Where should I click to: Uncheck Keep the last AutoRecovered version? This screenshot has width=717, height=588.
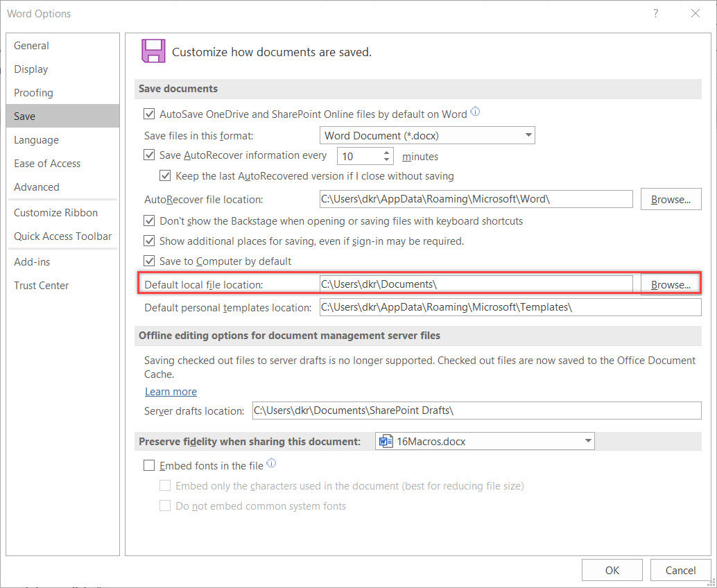[165, 175]
